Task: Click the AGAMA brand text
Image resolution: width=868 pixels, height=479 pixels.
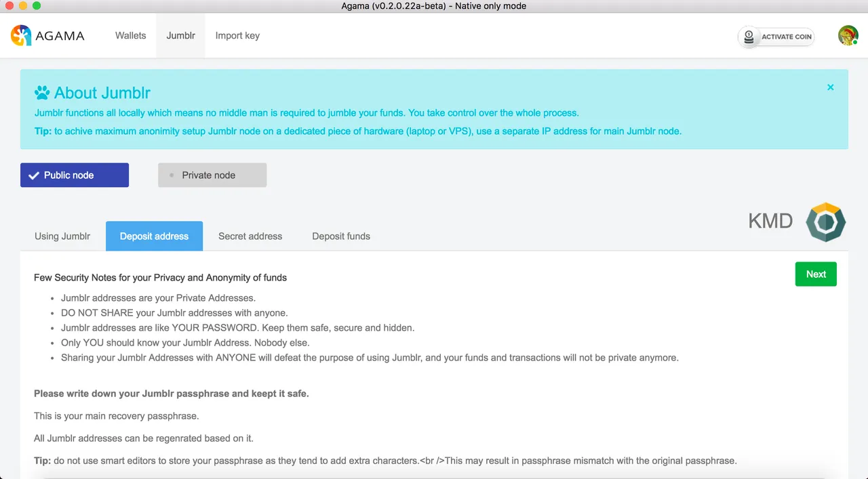Action: (x=60, y=36)
